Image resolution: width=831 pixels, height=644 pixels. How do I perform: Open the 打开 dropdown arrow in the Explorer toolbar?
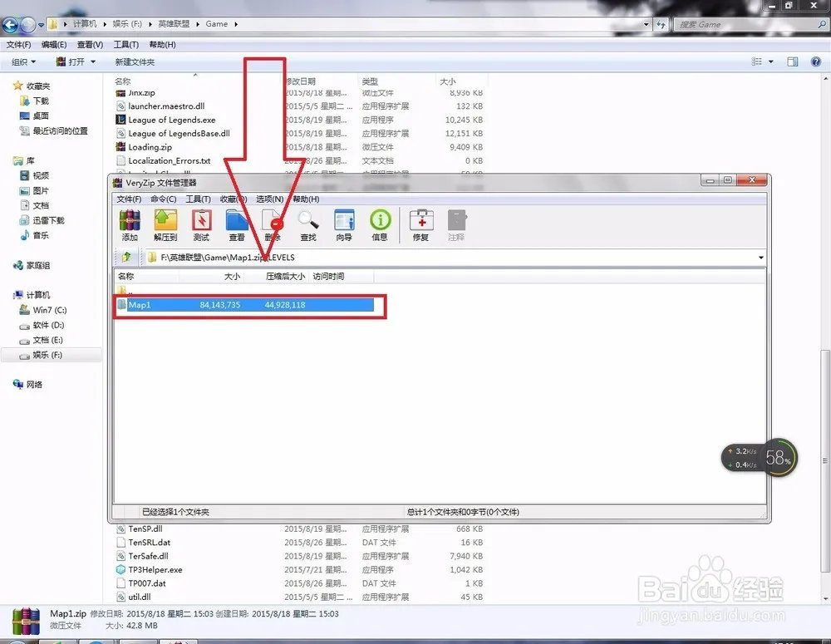[93, 62]
